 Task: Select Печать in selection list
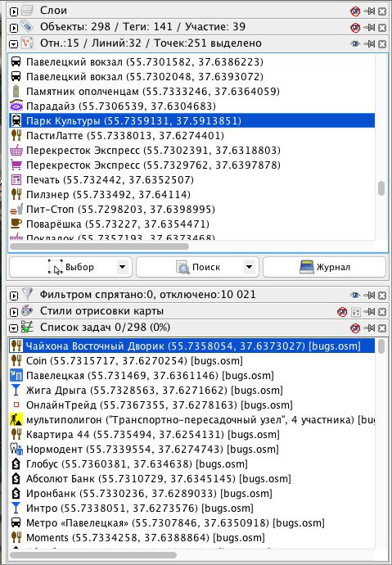pos(191,180)
